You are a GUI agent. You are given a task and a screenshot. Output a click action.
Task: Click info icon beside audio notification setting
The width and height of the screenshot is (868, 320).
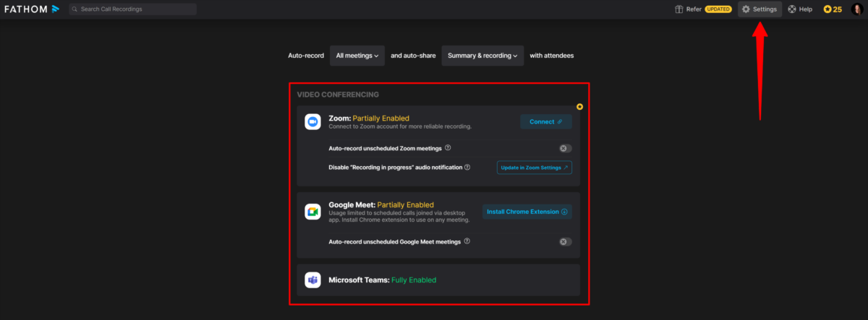pos(467,167)
